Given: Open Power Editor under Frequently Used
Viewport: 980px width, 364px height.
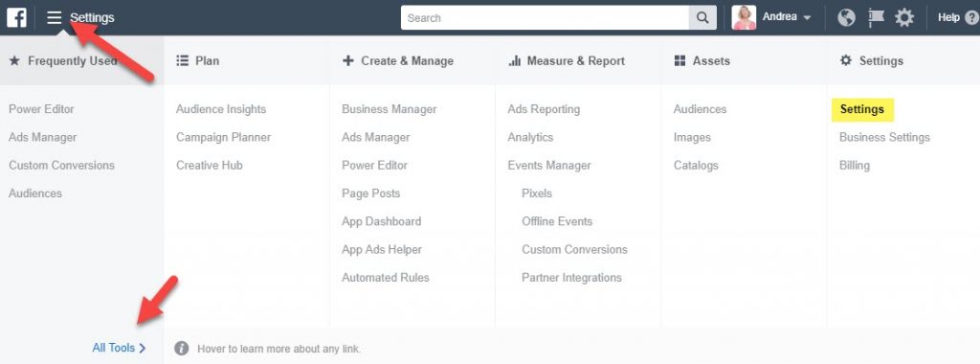Looking at the screenshot, I should coord(41,109).
